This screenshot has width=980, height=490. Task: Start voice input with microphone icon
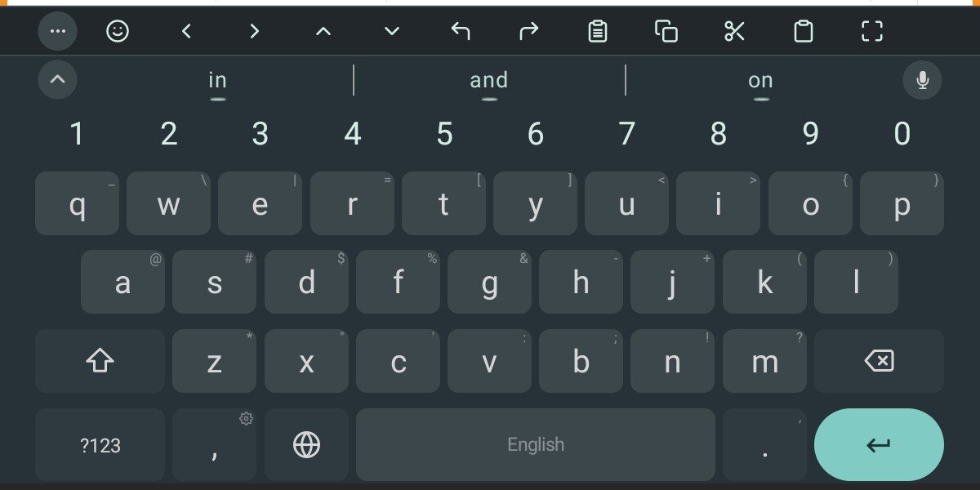click(922, 80)
